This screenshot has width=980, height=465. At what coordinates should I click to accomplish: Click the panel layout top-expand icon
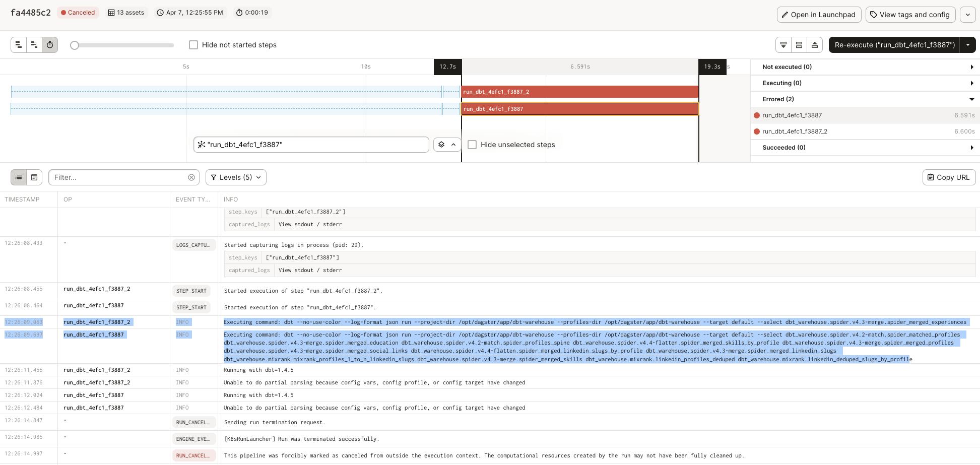click(x=815, y=45)
